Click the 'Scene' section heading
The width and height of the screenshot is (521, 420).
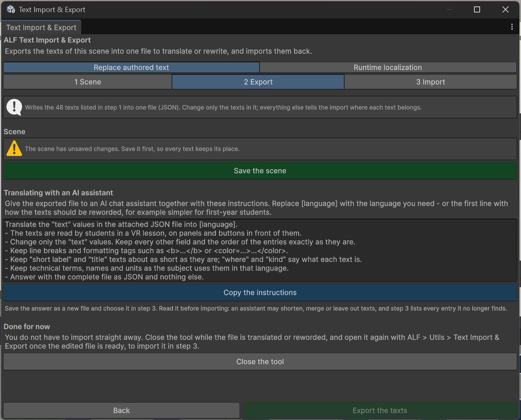tap(14, 132)
